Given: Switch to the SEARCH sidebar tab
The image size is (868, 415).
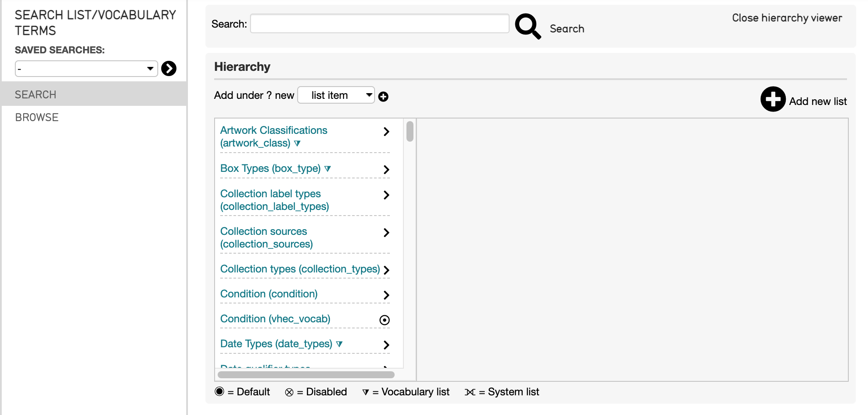Looking at the screenshot, I should [36, 94].
